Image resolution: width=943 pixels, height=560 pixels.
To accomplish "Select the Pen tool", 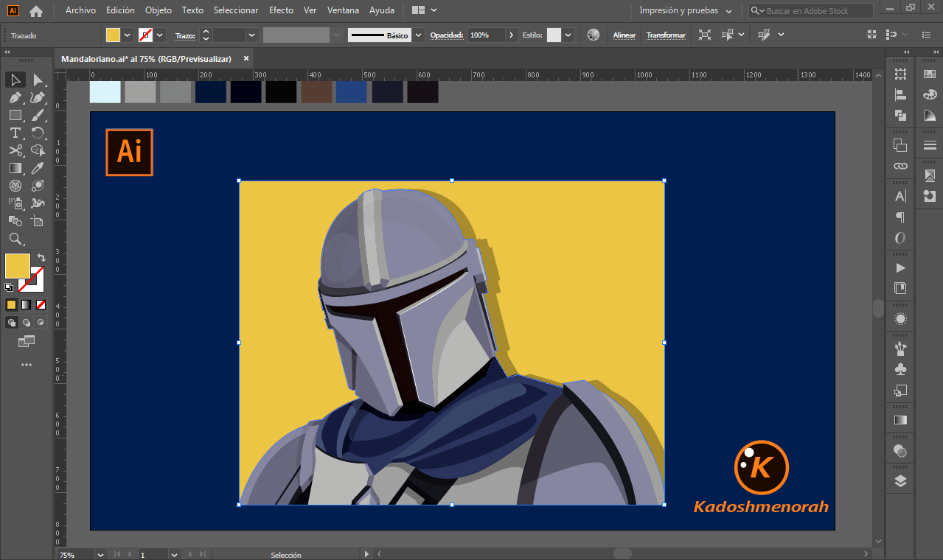I will (x=15, y=98).
